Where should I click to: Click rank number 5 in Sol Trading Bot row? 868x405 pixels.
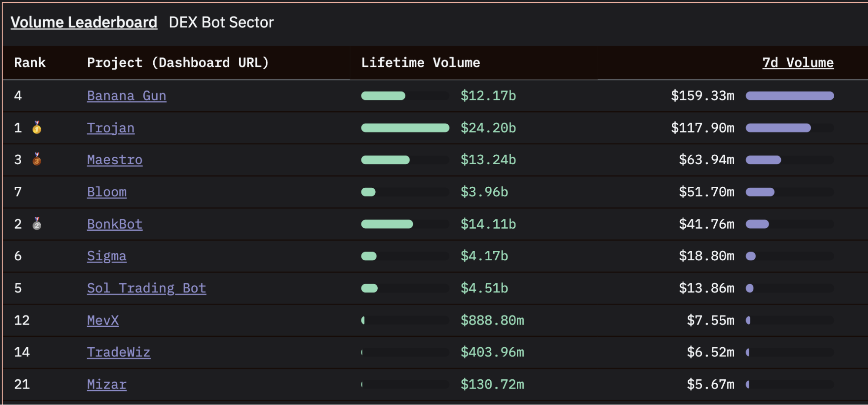pyautogui.click(x=18, y=288)
